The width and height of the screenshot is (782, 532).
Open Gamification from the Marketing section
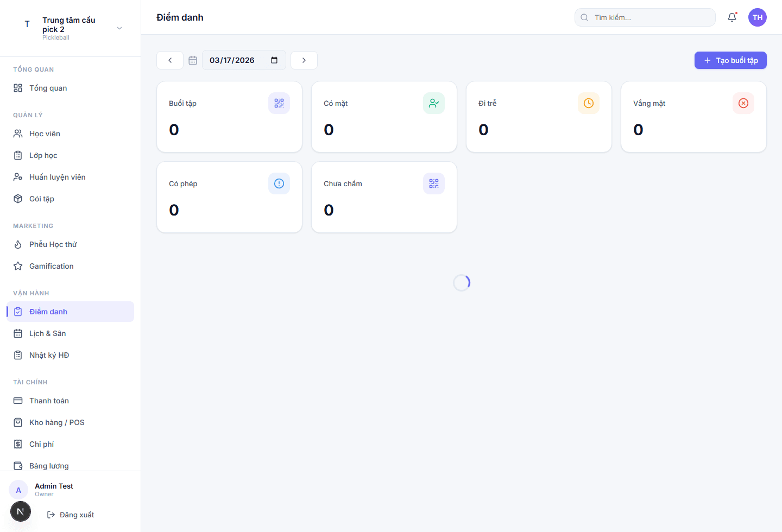(x=51, y=266)
